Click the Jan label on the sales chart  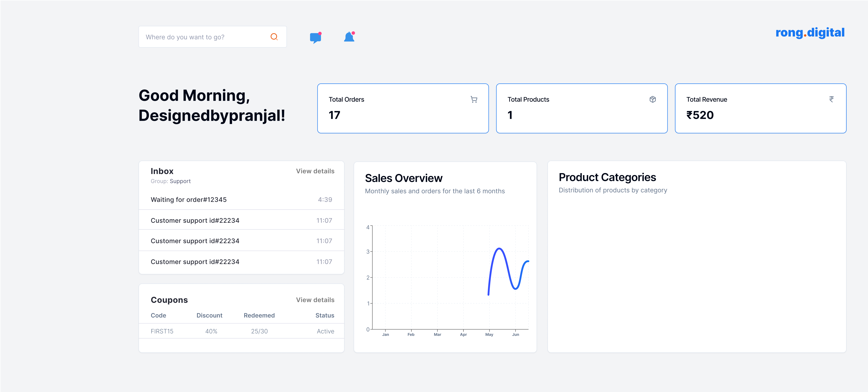[x=385, y=334]
